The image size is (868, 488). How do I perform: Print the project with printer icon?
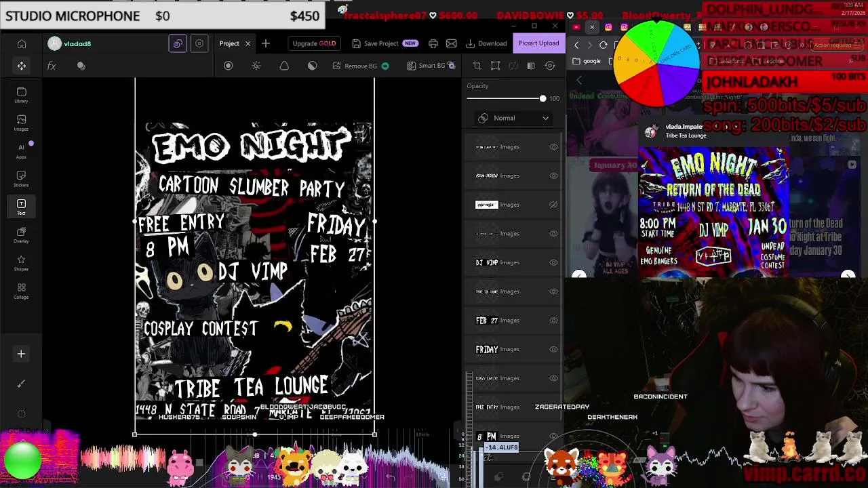tap(433, 43)
